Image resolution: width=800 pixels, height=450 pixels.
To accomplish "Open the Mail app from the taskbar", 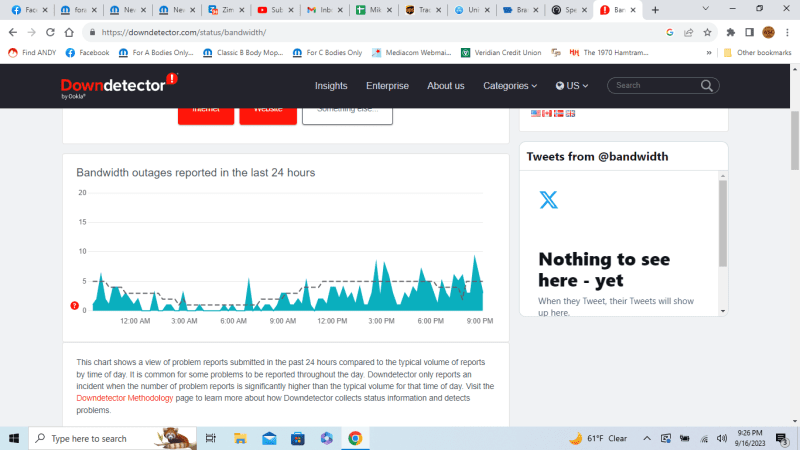I will pyautogui.click(x=269, y=438).
